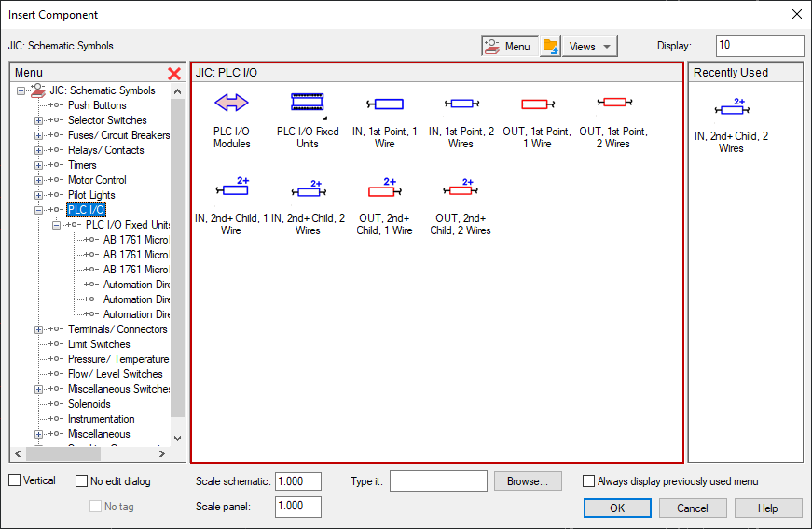This screenshot has width=812, height=529.
Task: Select Miscellaneous in menu tree
Action: (99, 434)
